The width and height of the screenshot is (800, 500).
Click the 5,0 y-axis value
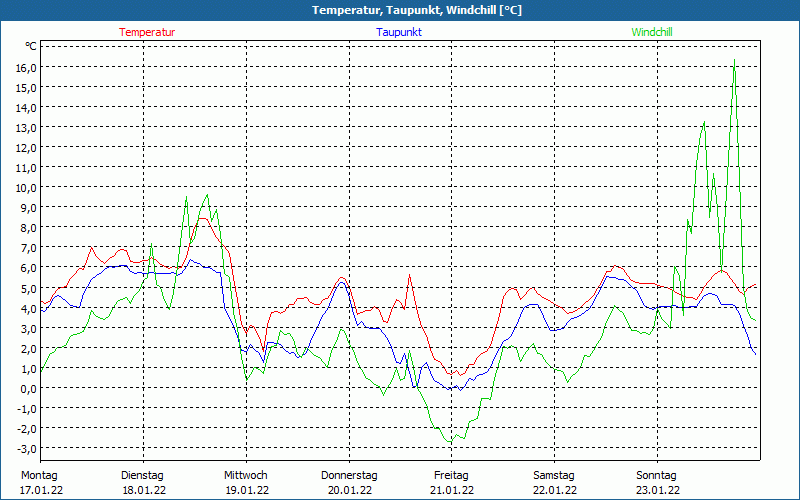coord(29,288)
